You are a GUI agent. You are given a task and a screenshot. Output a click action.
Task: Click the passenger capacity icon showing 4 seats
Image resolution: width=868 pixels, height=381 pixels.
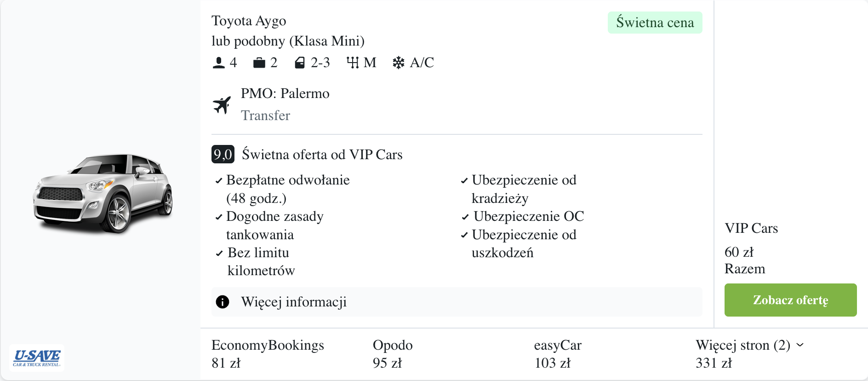(219, 62)
